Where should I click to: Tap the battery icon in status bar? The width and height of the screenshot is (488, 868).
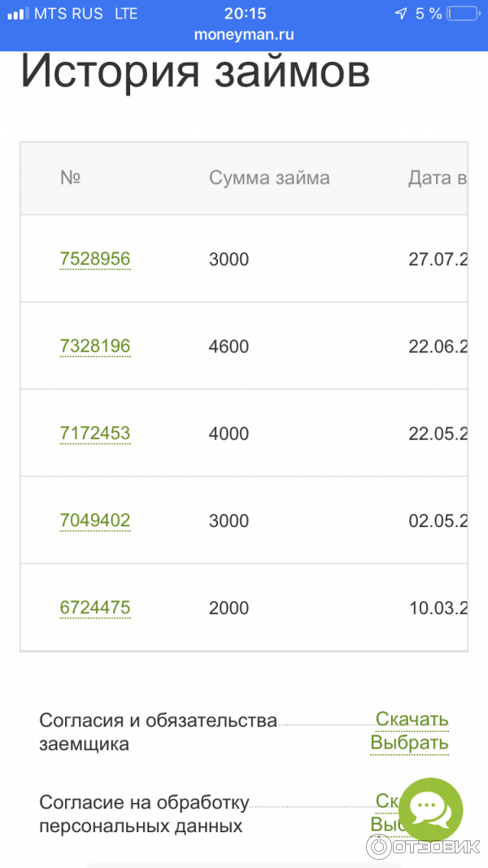(x=463, y=14)
